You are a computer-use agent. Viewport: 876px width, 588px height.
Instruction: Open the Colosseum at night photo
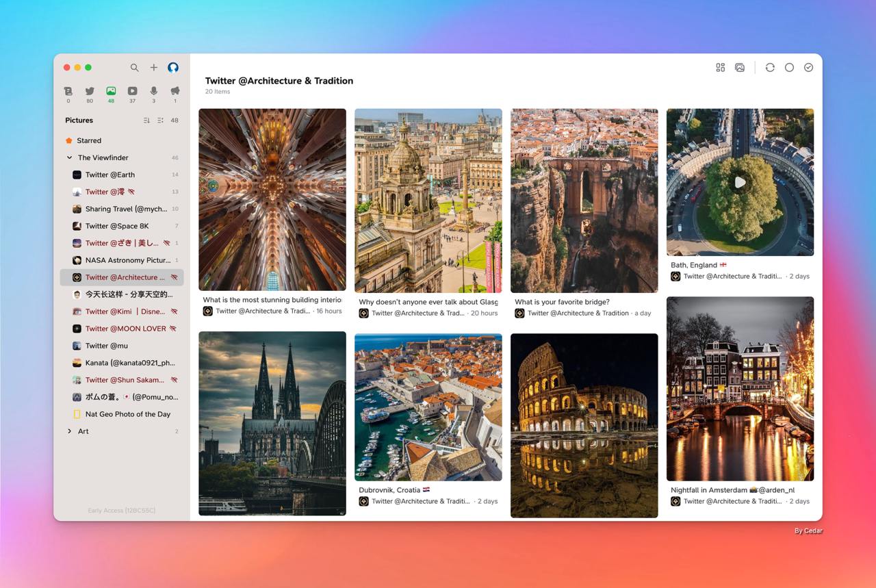(x=584, y=426)
